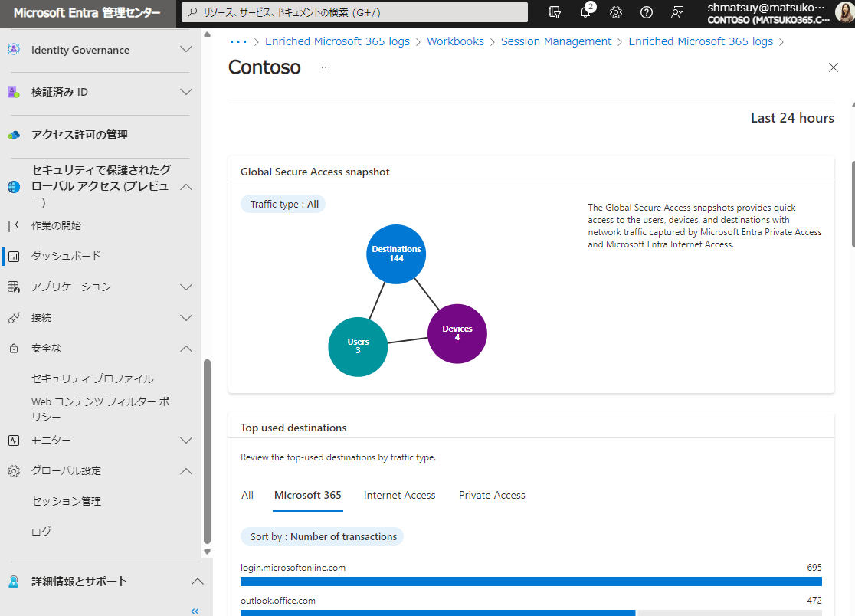Collapse the sidebar with double-chevron icon
The width and height of the screenshot is (855, 616).
(x=195, y=611)
